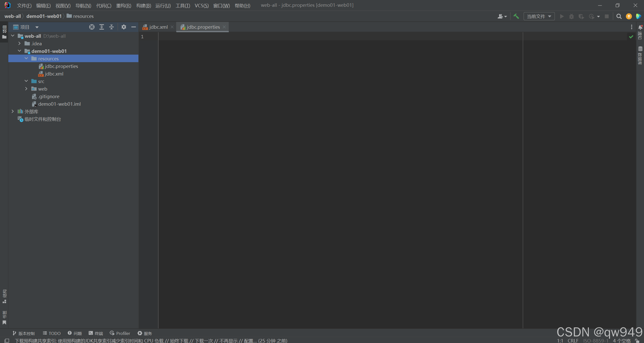644x343 pixels.
Task: Collapse all items in project tree
Action: 111,27
